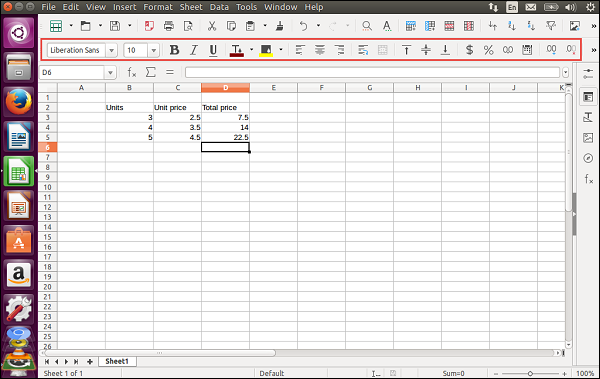This screenshot has height=379, width=600.
Task: Print the spreadsheet
Action: [x=168, y=26]
